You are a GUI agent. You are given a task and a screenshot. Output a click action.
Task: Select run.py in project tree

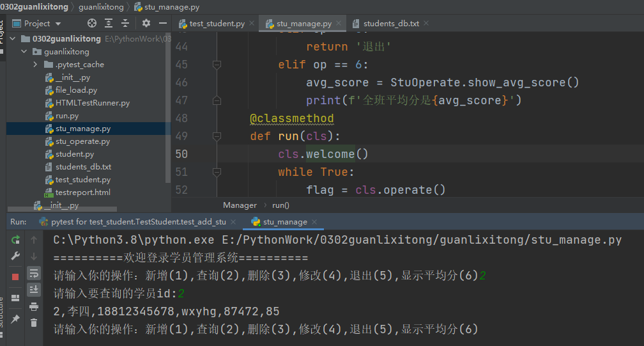[67, 116]
